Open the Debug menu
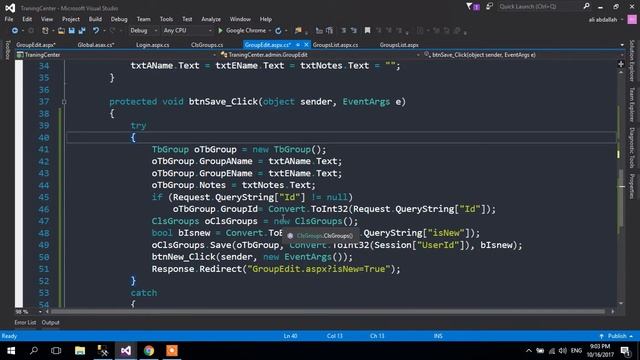The height and width of the screenshot is (360, 640). (x=119, y=19)
